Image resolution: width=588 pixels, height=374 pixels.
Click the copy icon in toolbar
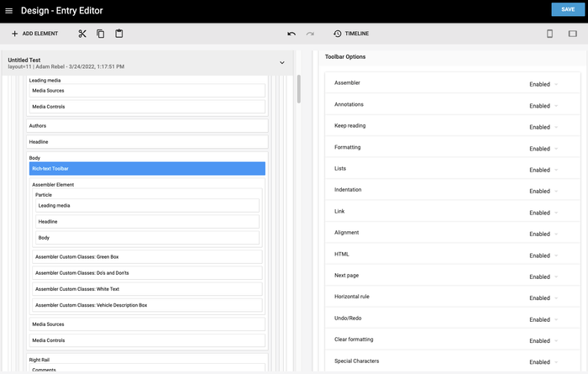pos(101,34)
